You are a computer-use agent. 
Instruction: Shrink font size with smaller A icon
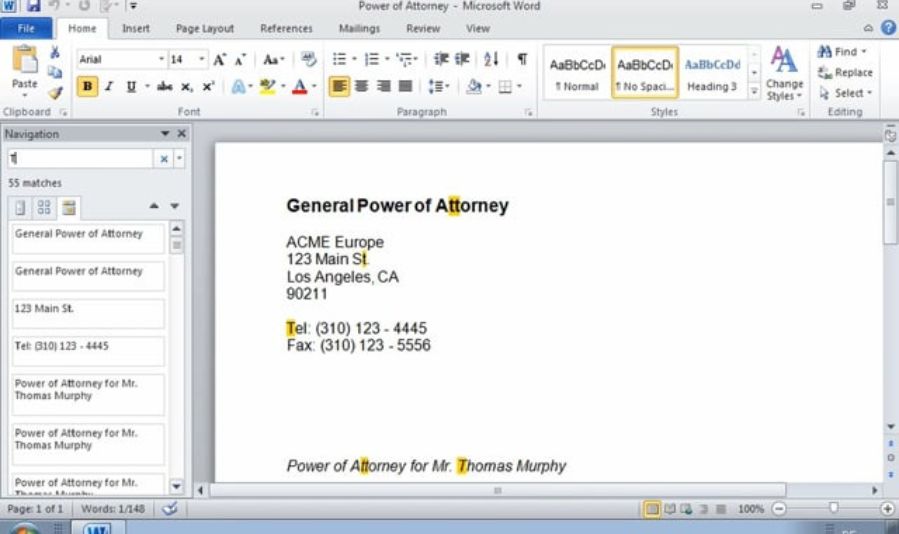pyautogui.click(x=240, y=59)
